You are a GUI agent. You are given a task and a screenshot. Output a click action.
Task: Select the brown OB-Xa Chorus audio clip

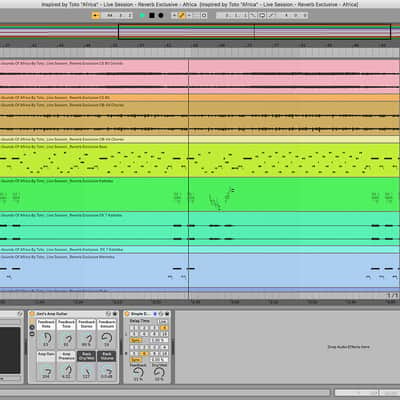[x=200, y=118]
